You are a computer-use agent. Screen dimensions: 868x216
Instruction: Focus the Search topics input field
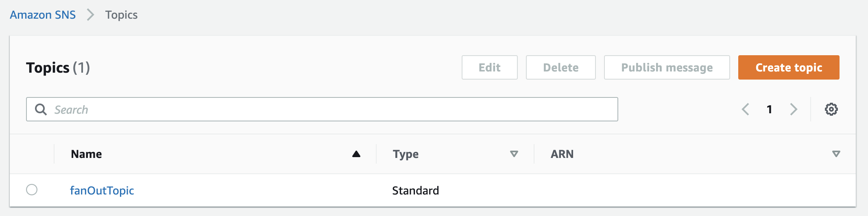(x=322, y=109)
